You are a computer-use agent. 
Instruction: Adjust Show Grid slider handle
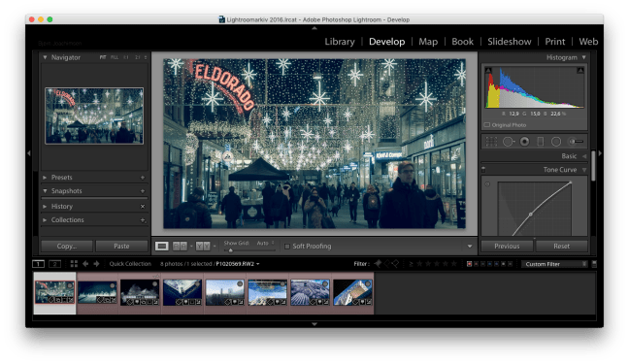(231, 250)
